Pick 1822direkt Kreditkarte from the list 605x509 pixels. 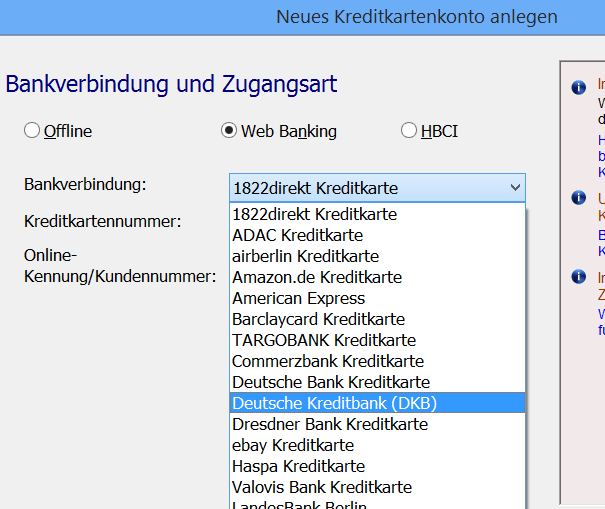pyautogui.click(x=314, y=214)
